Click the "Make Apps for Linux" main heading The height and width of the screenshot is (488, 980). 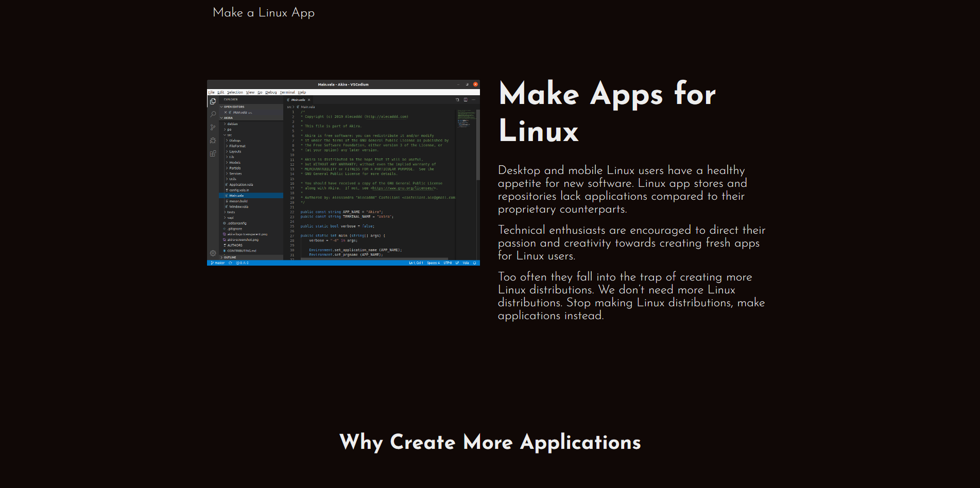pyautogui.click(x=607, y=112)
